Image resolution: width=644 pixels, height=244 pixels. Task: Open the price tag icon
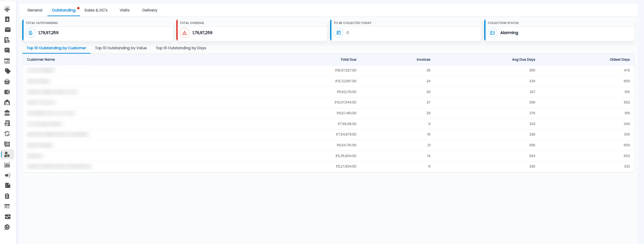(7, 71)
